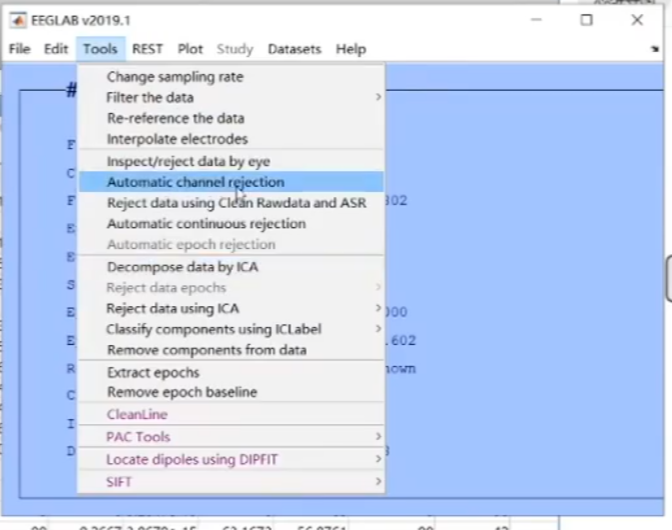This screenshot has height=530, width=672.
Task: Expand the SIFT submenu
Action: coord(119,482)
